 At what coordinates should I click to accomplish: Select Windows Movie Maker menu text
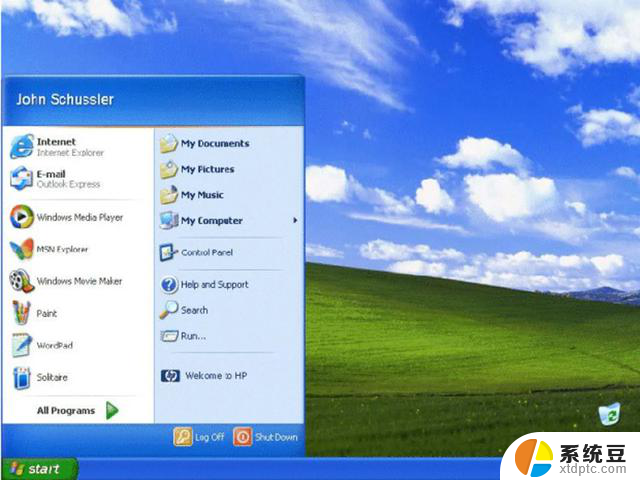(x=80, y=281)
